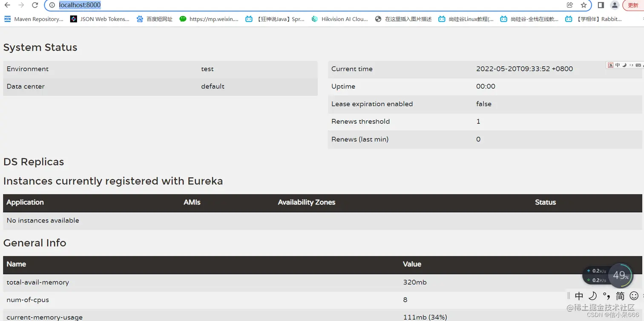
Task: Click the value 111mb (34%)
Action: (425, 317)
